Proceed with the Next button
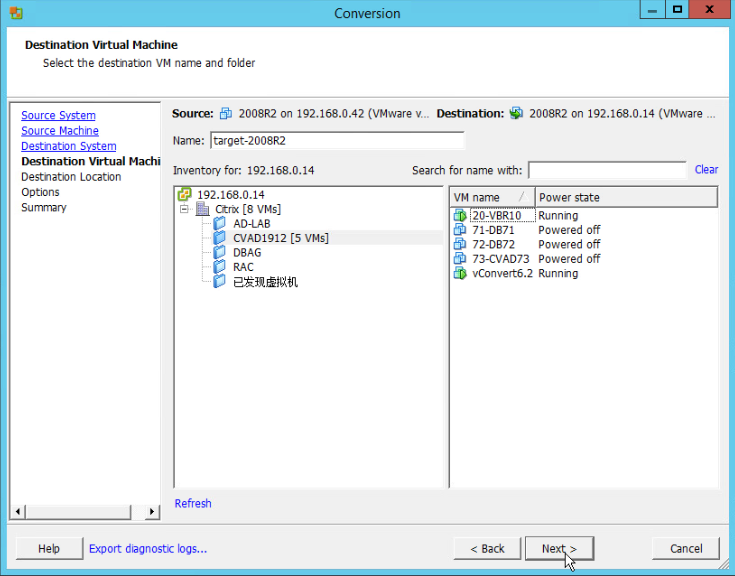The height and width of the screenshot is (576, 735). 559,549
